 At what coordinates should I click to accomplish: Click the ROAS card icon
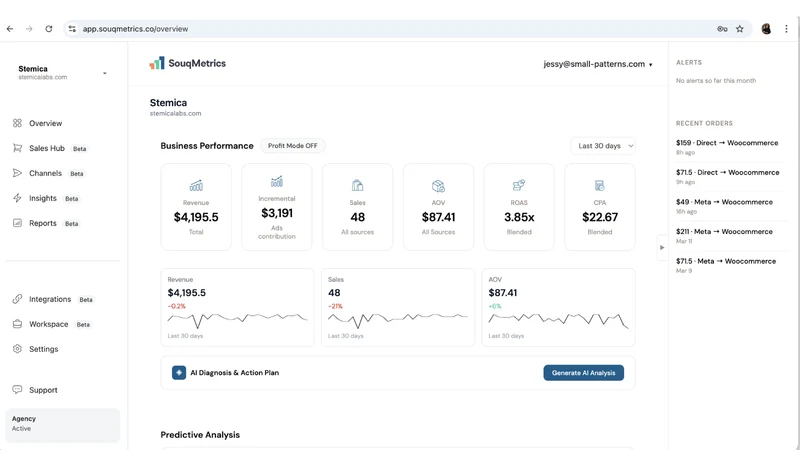[x=519, y=185]
